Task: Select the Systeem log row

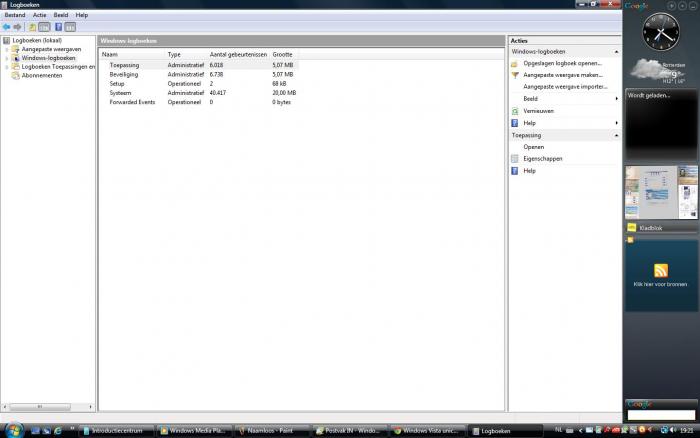Action: pyautogui.click(x=199, y=93)
